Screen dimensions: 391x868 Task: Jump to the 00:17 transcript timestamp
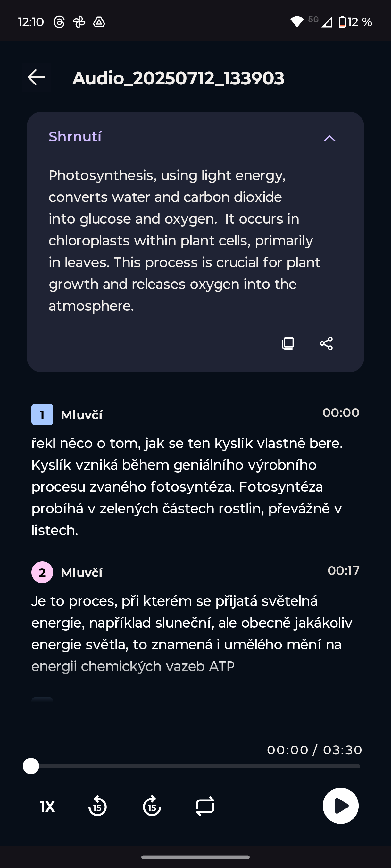pos(343,570)
